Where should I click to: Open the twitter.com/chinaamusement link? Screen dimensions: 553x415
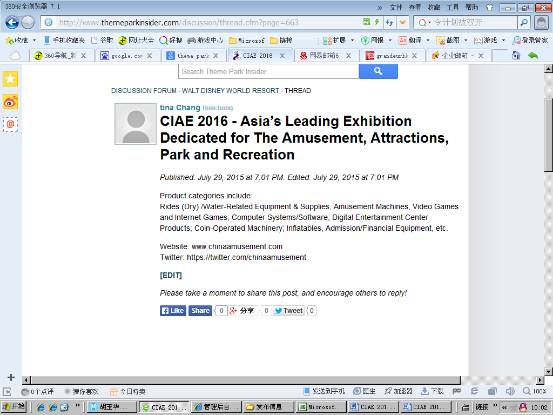[x=246, y=257]
